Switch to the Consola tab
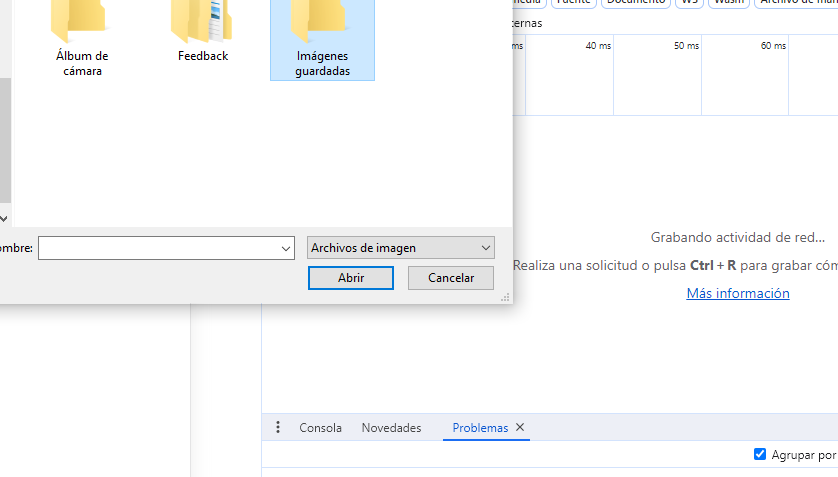Viewport: 838px width, 477px height. click(320, 427)
